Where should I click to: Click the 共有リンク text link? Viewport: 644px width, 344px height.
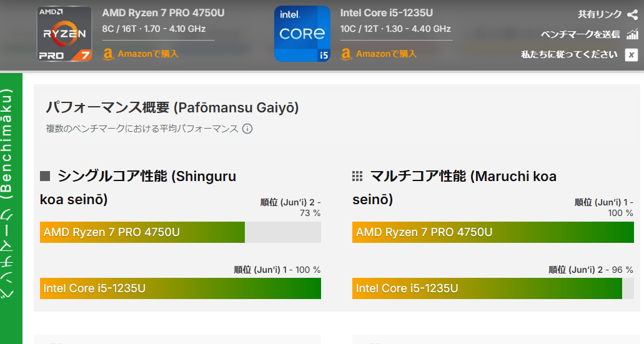tap(600, 14)
